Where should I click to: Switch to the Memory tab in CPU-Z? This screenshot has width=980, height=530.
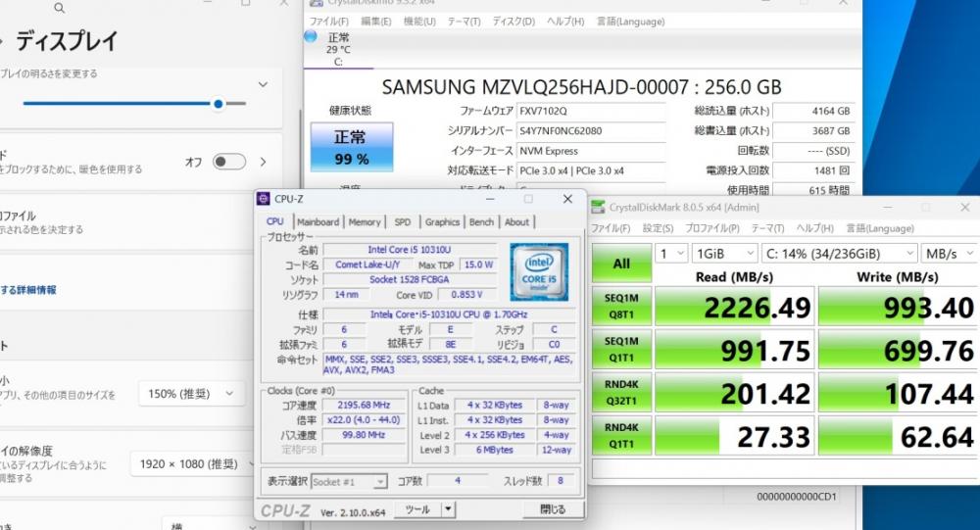pos(365,221)
